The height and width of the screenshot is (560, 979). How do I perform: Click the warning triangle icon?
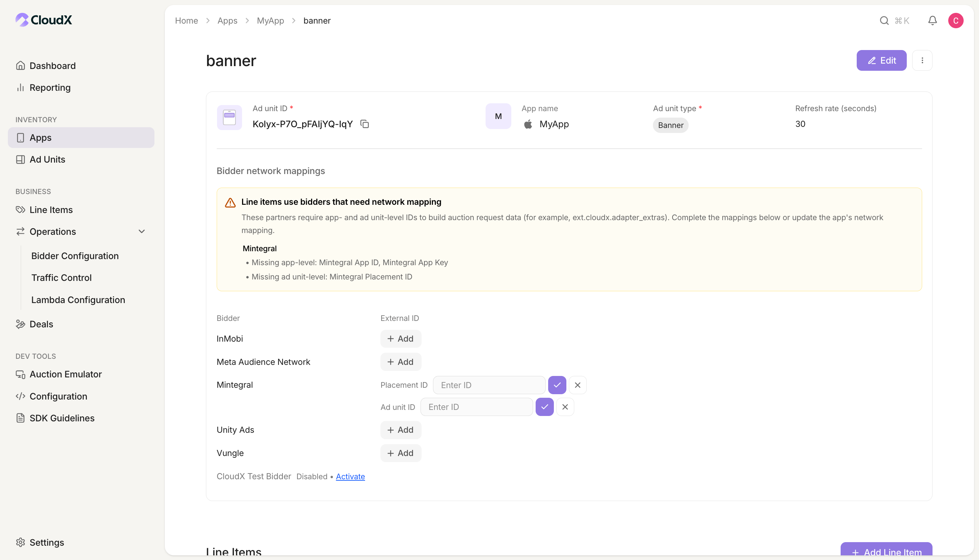[x=230, y=203]
